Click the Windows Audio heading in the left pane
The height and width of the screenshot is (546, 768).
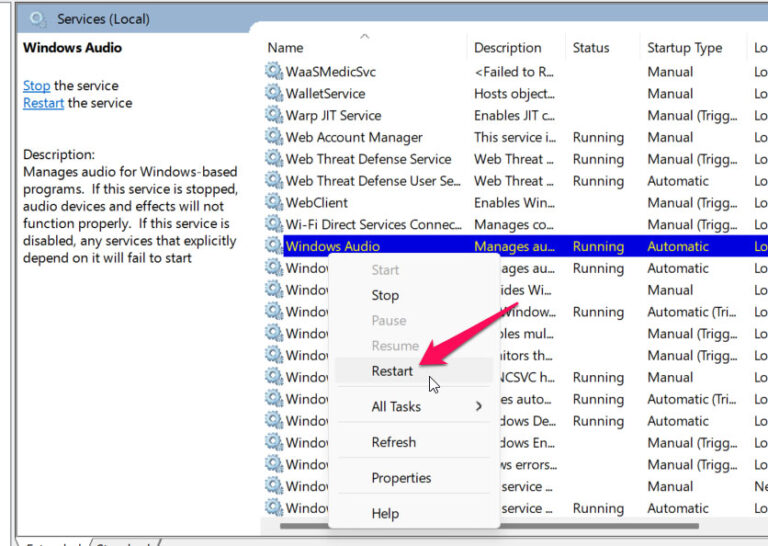pos(72,47)
